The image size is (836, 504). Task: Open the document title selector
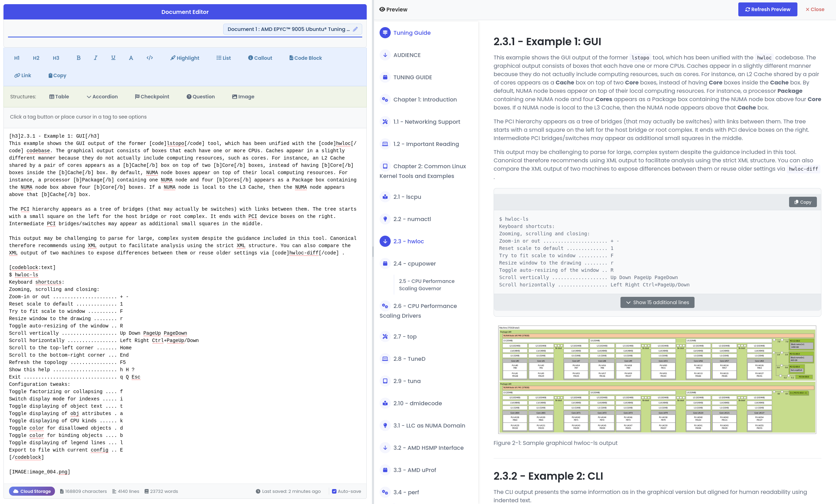(289, 29)
